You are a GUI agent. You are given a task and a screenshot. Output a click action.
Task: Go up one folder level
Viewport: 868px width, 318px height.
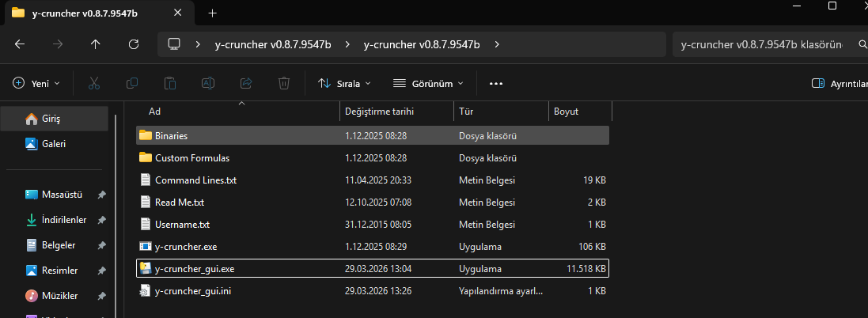95,44
